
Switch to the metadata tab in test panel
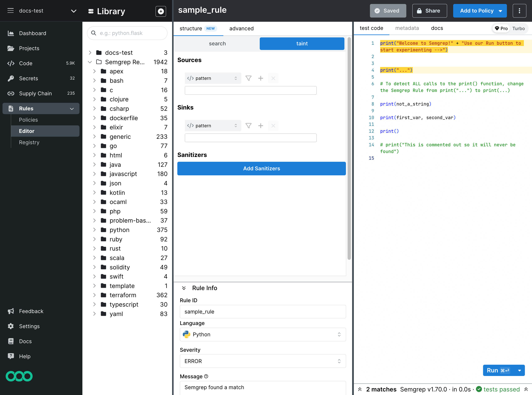click(407, 28)
